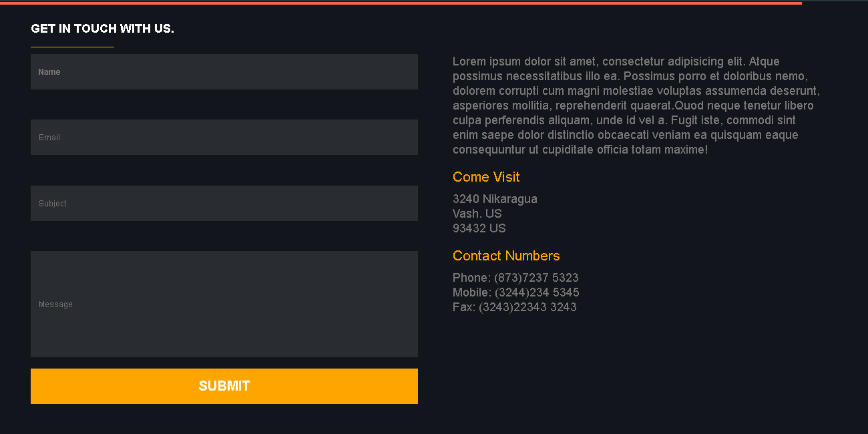The image size is (868, 434).
Task: Click the "3240 Nikaragua" address line
Action: coord(495,199)
